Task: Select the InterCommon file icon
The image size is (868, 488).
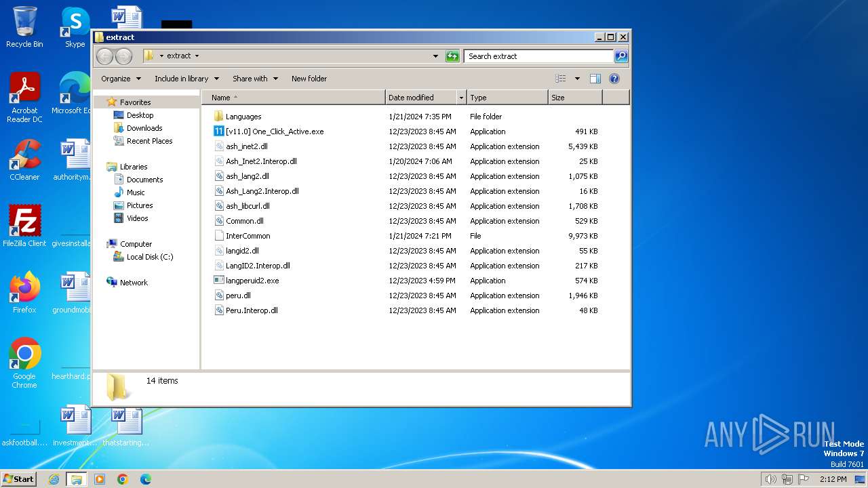Action: 218,236
